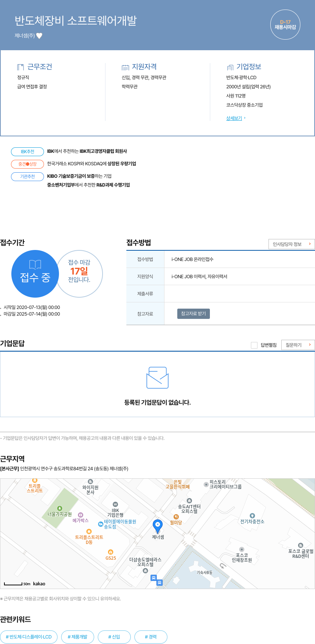Click the 은빛 고을한식뷔페 label
Viewport: 315px width, 644px height.
click(178, 485)
